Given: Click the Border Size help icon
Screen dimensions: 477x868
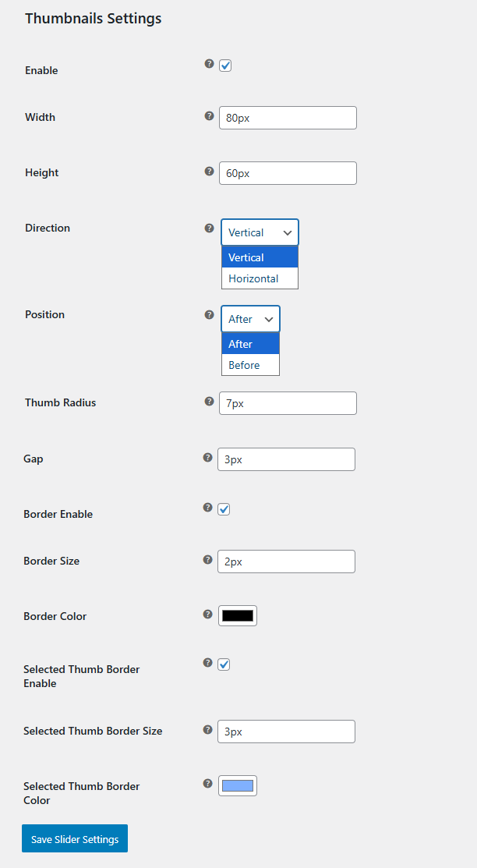Looking at the screenshot, I should (x=207, y=559).
